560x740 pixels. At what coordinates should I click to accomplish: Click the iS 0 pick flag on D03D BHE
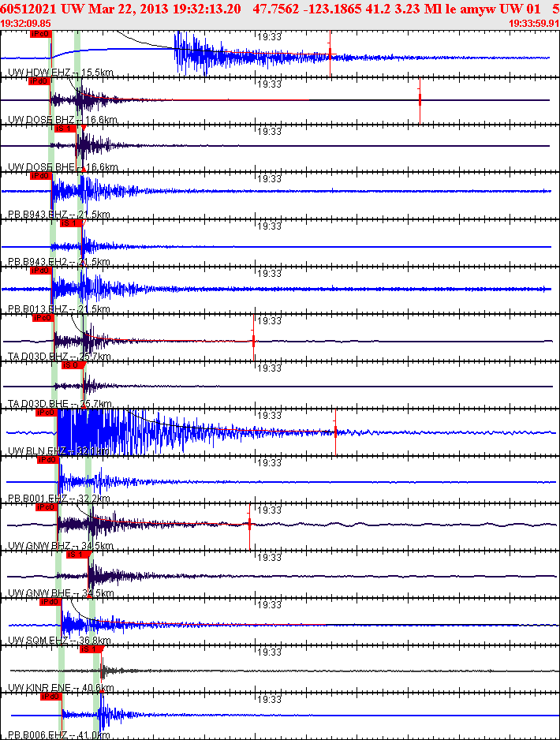73,365
